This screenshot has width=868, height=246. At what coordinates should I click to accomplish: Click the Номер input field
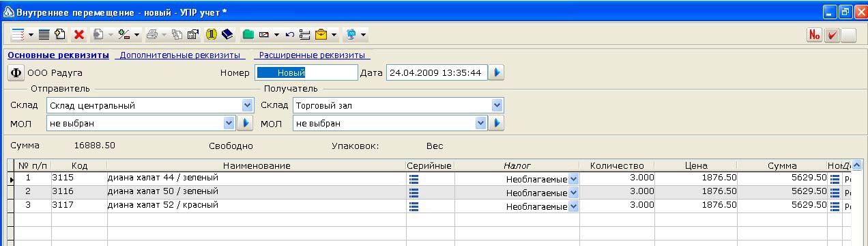point(306,72)
